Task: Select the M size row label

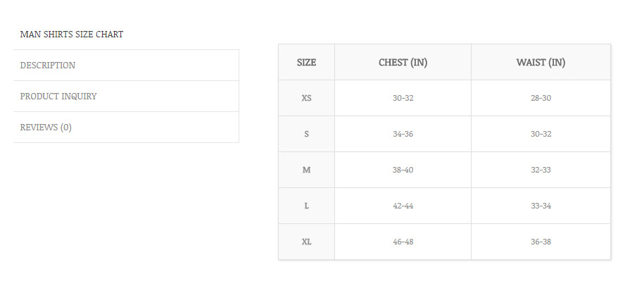Action: tap(306, 170)
